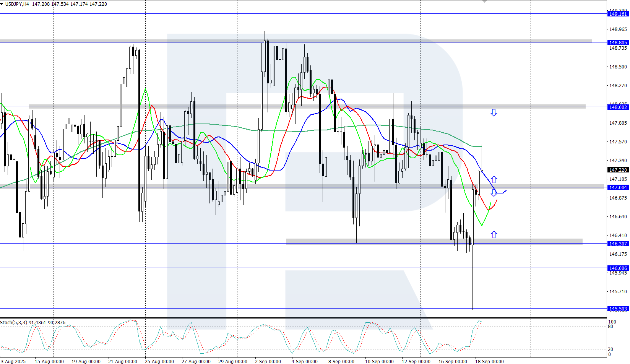The height and width of the screenshot is (364, 630).
Task: Click the 2 Sep 00:00 date on time axis
Action: (268, 361)
